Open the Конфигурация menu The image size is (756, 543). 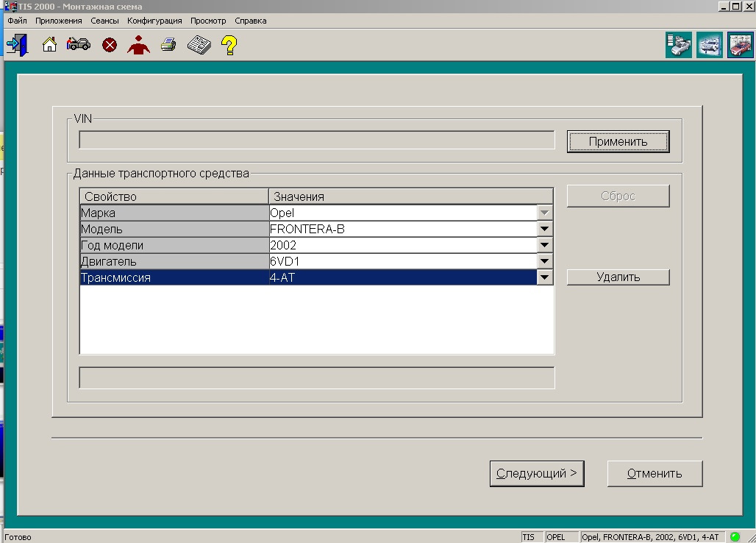154,21
